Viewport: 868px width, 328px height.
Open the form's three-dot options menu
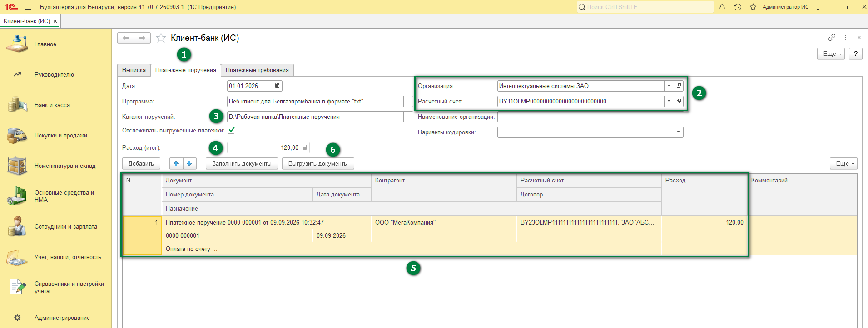pyautogui.click(x=845, y=38)
